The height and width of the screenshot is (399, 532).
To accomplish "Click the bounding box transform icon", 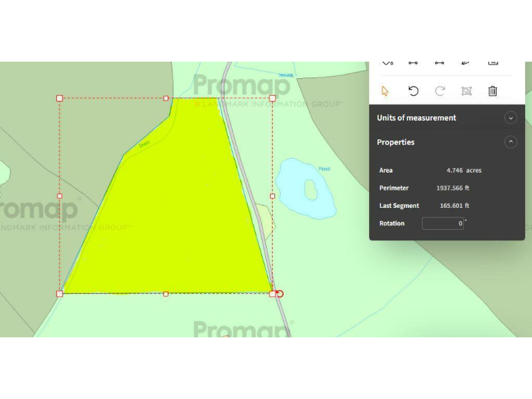I will point(466,91).
